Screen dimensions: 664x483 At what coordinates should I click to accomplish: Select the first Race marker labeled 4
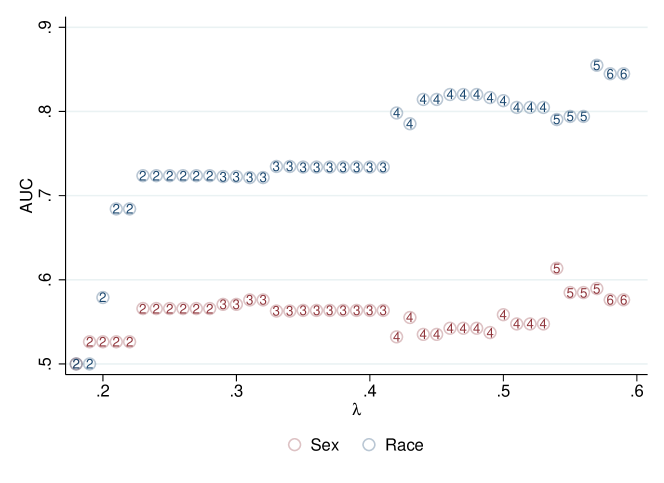pyautogui.click(x=396, y=113)
